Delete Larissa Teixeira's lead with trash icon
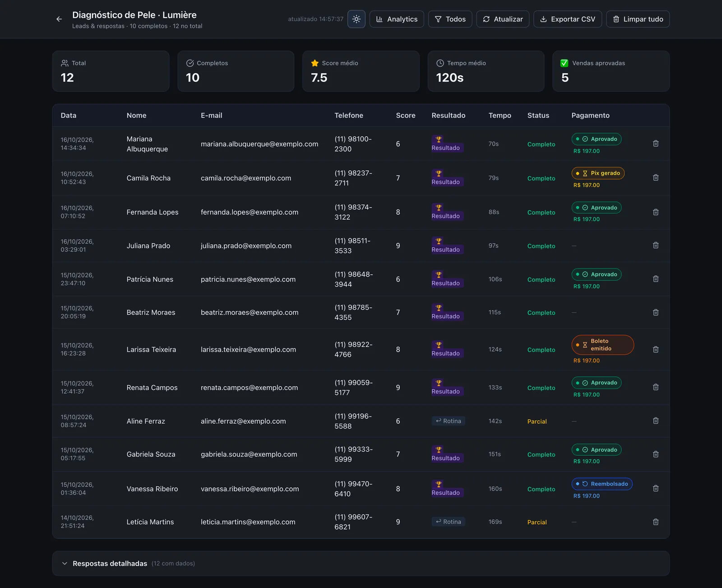Viewport: 722px width, 588px height. coord(656,349)
